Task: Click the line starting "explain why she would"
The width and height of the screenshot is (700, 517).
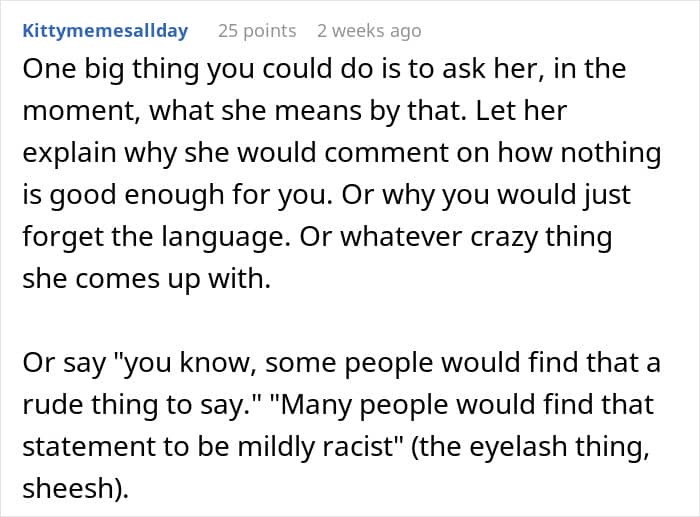Action: tap(342, 153)
